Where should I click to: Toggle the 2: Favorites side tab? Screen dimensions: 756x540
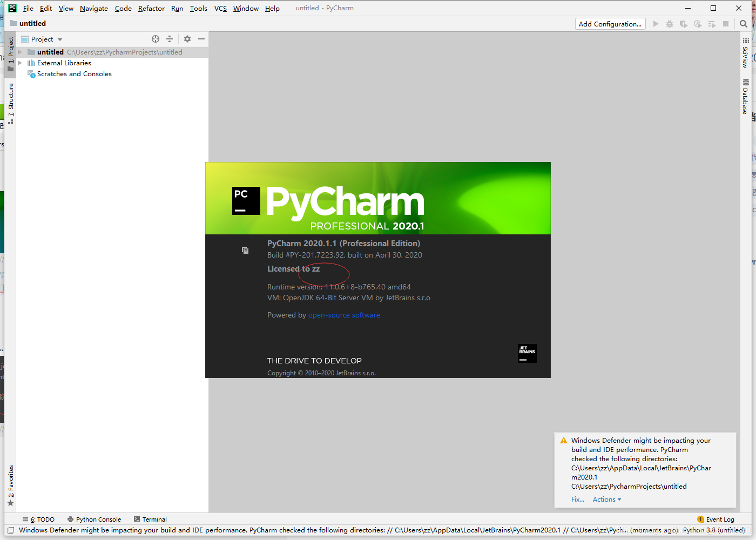[10, 485]
